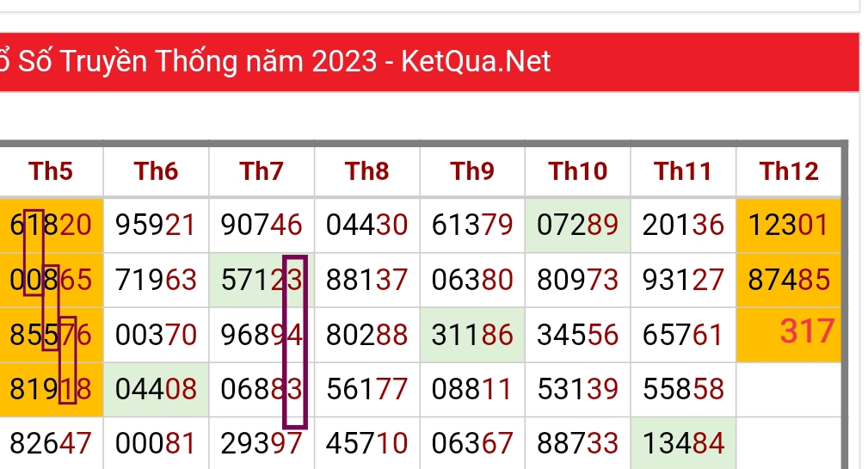Select the Th12 column header
Screen dimensions: 868x469
pyautogui.click(x=789, y=171)
